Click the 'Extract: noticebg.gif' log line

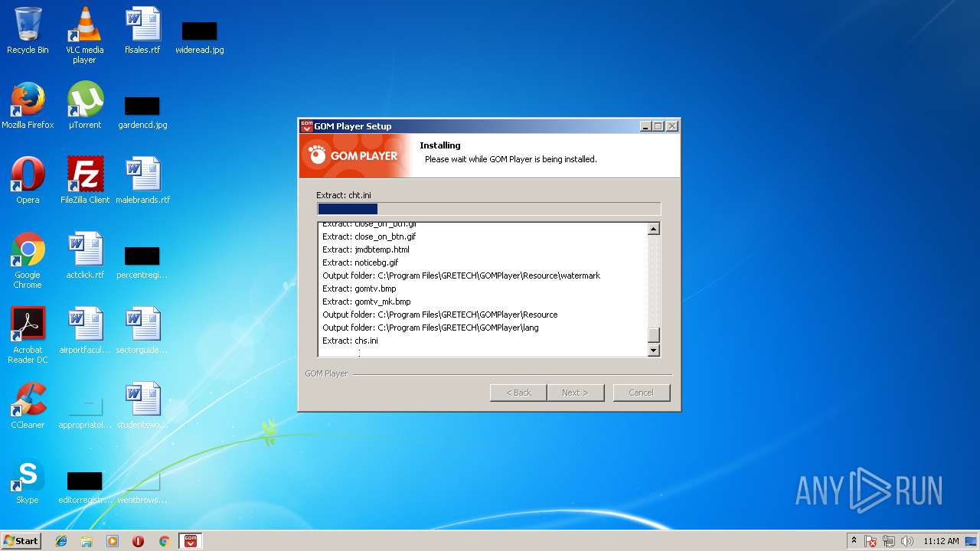(361, 262)
